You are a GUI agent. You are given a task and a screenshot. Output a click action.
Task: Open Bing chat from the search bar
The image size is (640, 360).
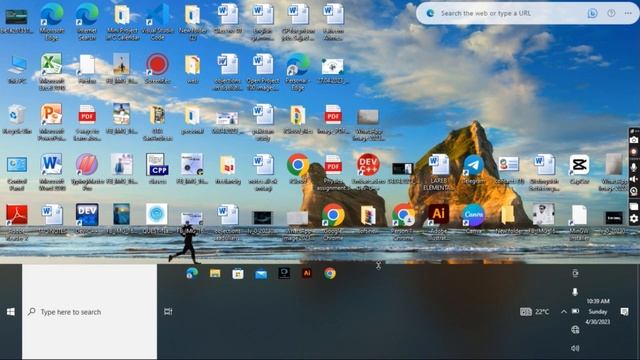pos(592,13)
